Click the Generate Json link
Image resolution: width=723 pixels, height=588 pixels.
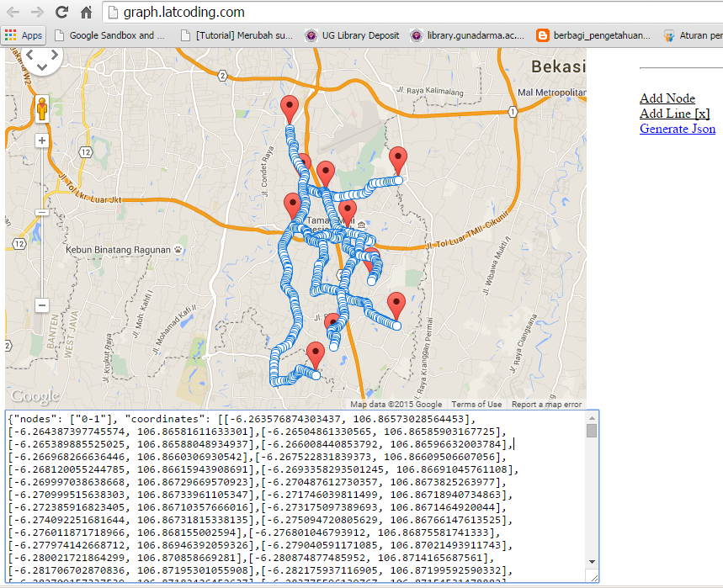(x=678, y=129)
